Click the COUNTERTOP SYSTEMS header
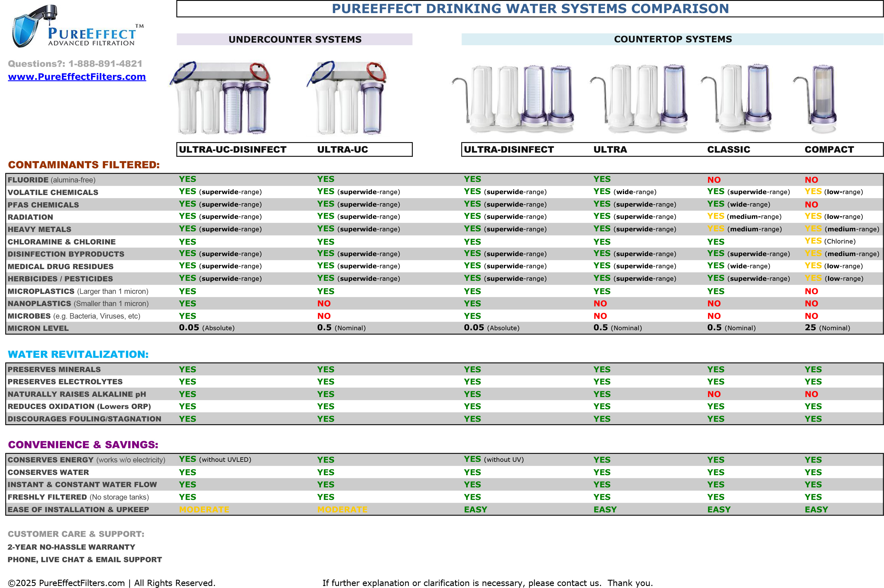 [x=672, y=40]
